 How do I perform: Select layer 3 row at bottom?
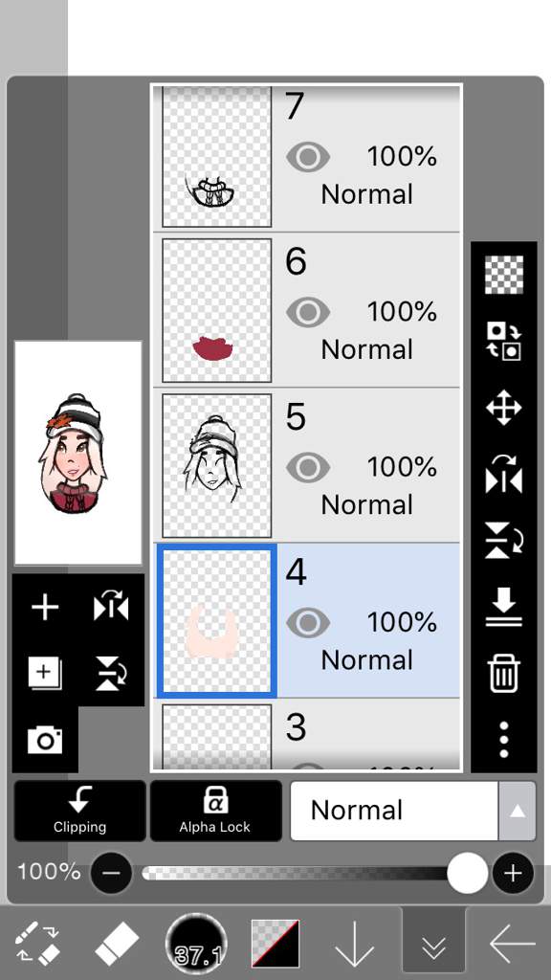306,735
